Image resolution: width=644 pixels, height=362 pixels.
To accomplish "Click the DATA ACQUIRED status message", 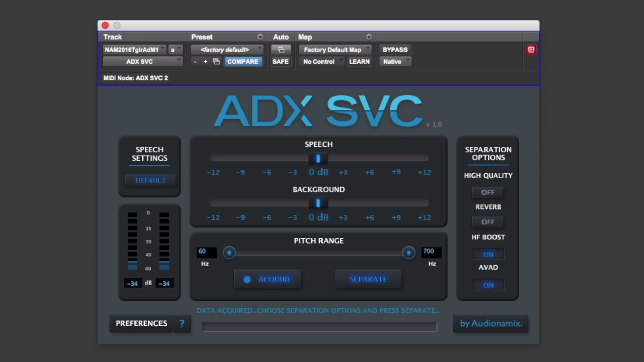I will tap(318, 311).
